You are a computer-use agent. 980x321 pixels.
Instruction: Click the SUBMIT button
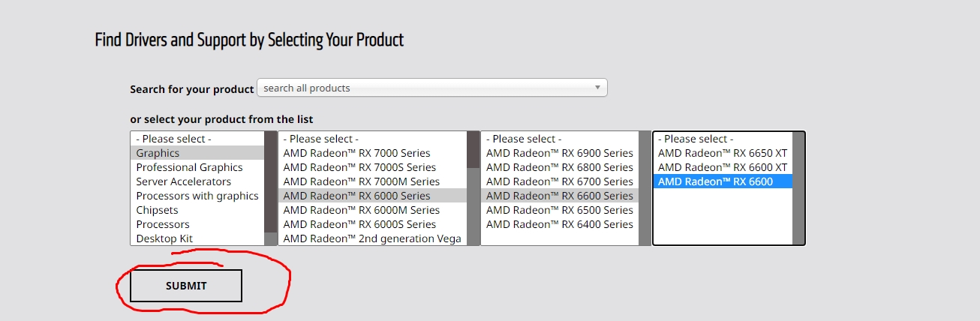[x=186, y=286]
